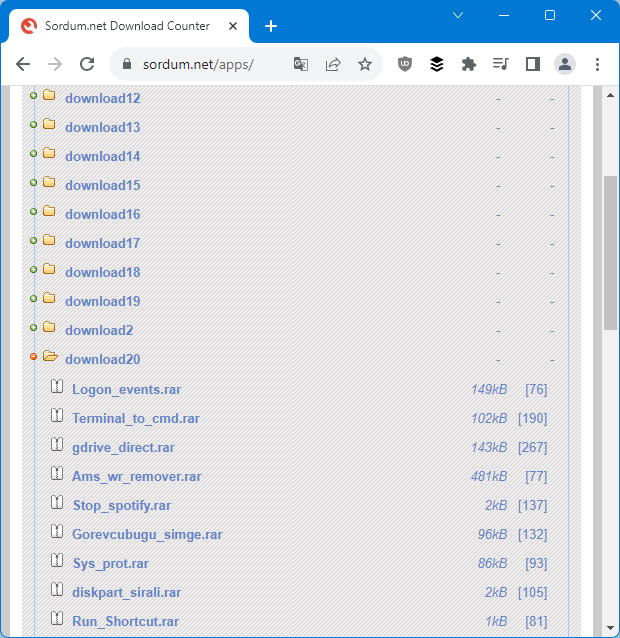The image size is (620, 638).
Task: Open the profile avatar menu
Action: pos(565,64)
